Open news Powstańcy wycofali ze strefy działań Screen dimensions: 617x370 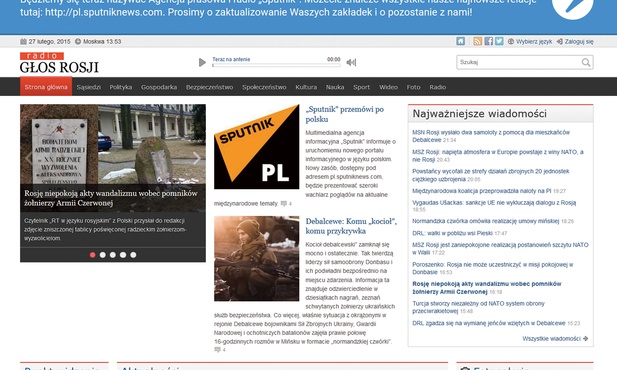(x=491, y=175)
